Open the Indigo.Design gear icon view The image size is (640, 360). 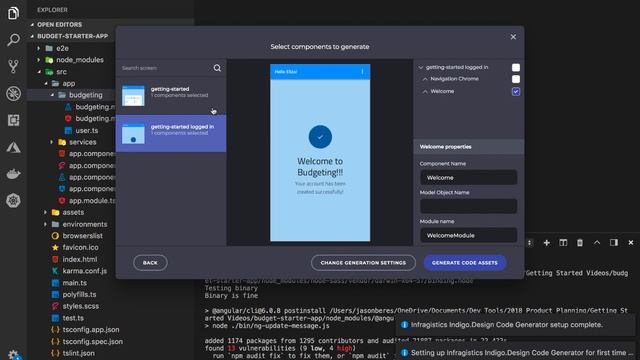pyautogui.click(x=13, y=200)
